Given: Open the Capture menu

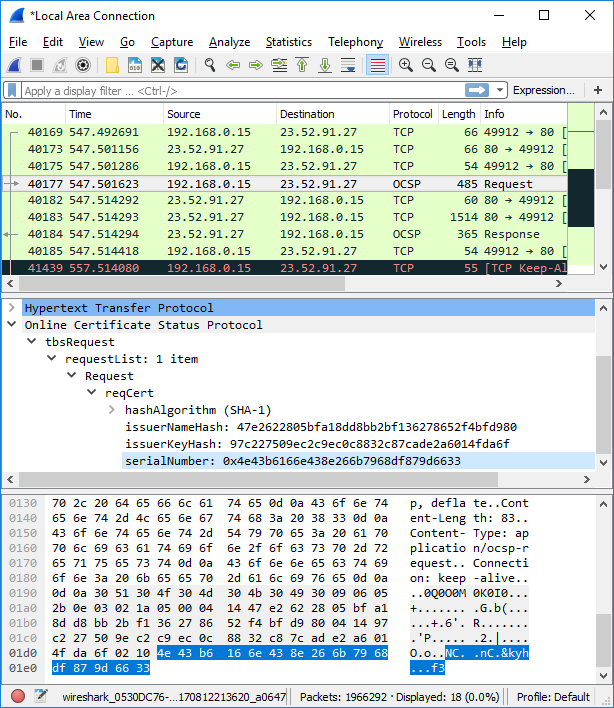Looking at the screenshot, I should tap(172, 42).
